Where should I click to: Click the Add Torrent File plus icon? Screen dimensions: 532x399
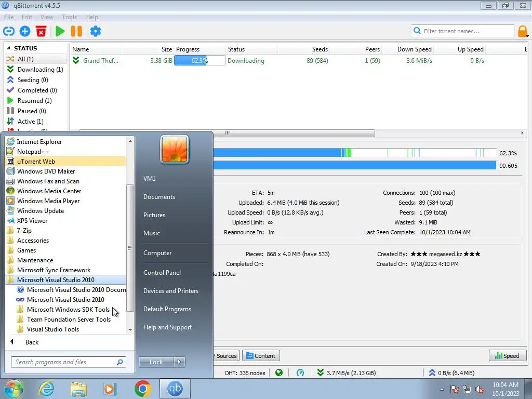coord(25,31)
